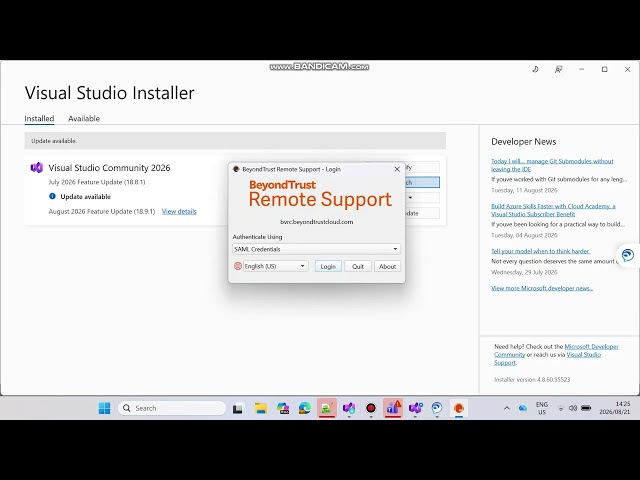Open the OneDrive cloud icon in the system tray
Viewport: 640px width, 480px height.
[x=523, y=408]
